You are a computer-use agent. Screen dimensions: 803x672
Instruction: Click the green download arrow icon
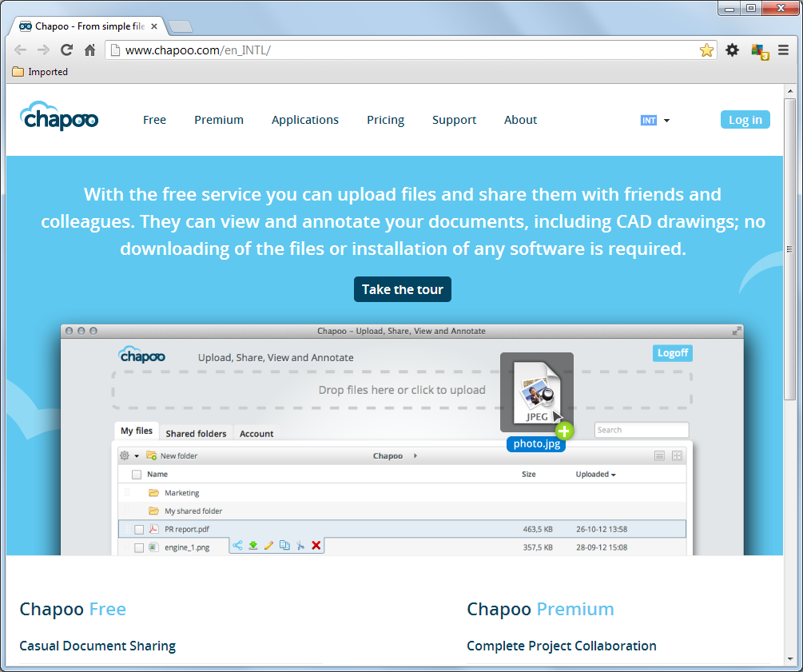point(252,546)
